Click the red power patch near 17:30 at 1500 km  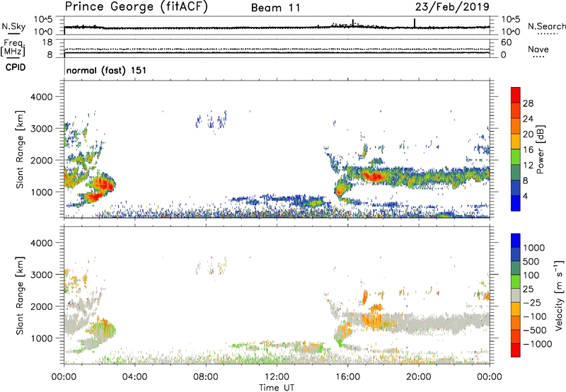(x=373, y=176)
